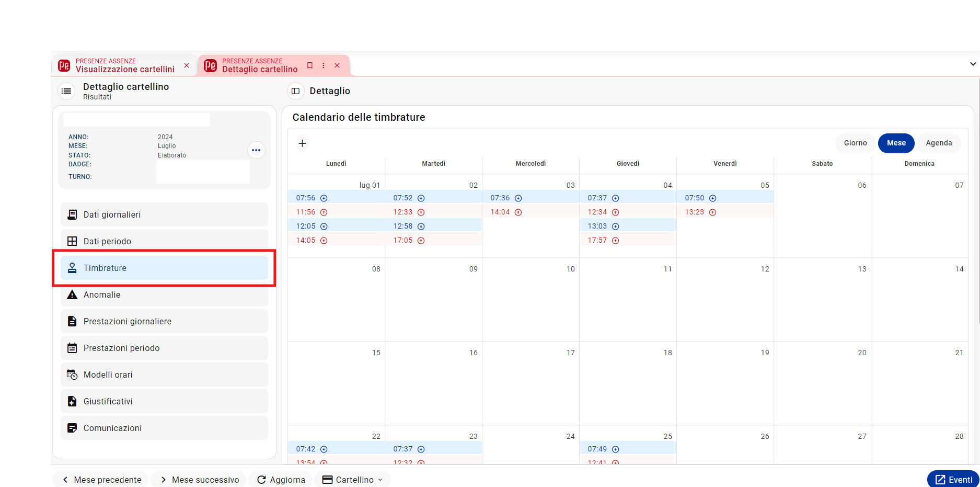Expand the Cartellino dropdown
Screen dimensions: 980x487
coord(352,480)
